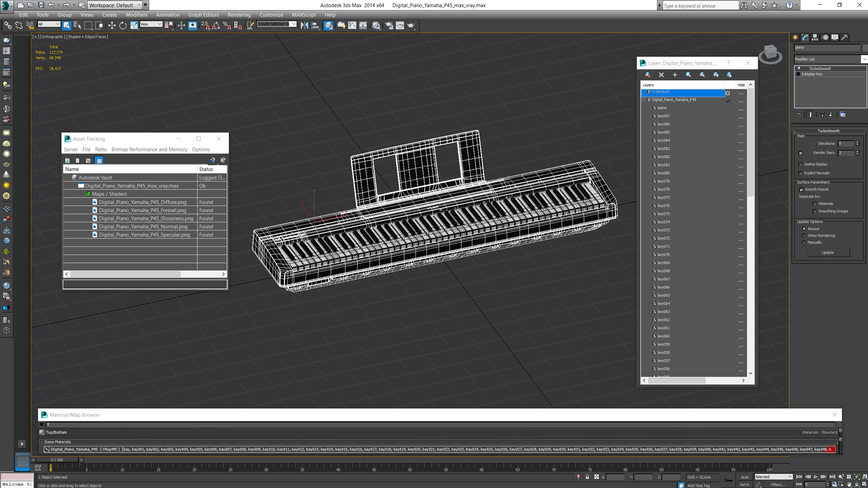Click the Render Production teapot icon
This screenshot has width=868, height=488.
(411, 26)
